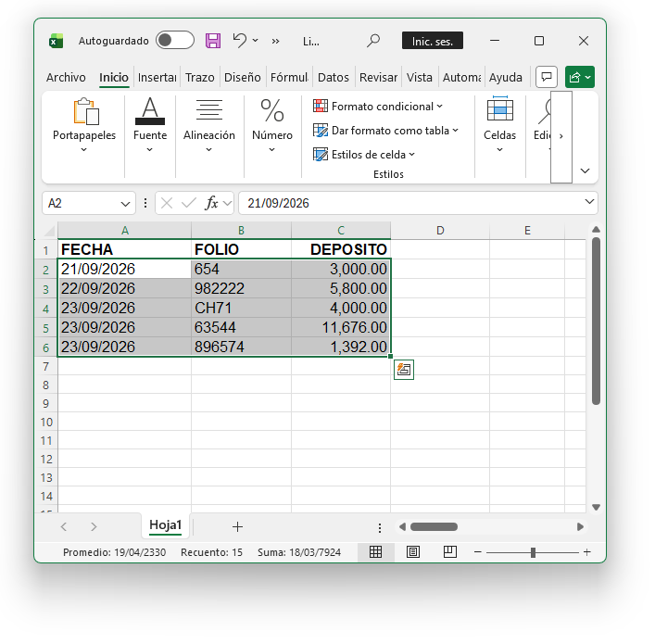Click the vertical scrollbar down arrow
Viewport: 655px width, 644px height.
(596, 508)
